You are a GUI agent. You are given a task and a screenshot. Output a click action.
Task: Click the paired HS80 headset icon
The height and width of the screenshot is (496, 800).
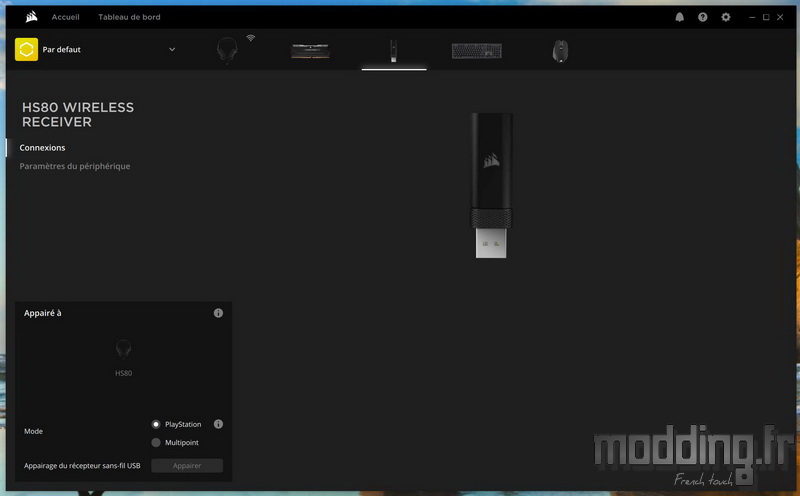(123, 350)
